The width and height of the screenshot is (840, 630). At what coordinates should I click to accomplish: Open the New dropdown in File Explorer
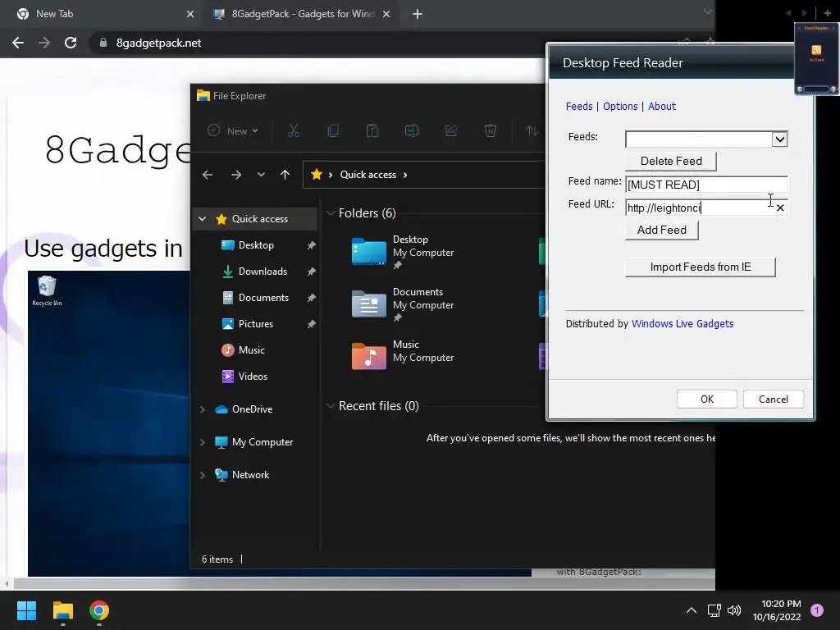(233, 130)
